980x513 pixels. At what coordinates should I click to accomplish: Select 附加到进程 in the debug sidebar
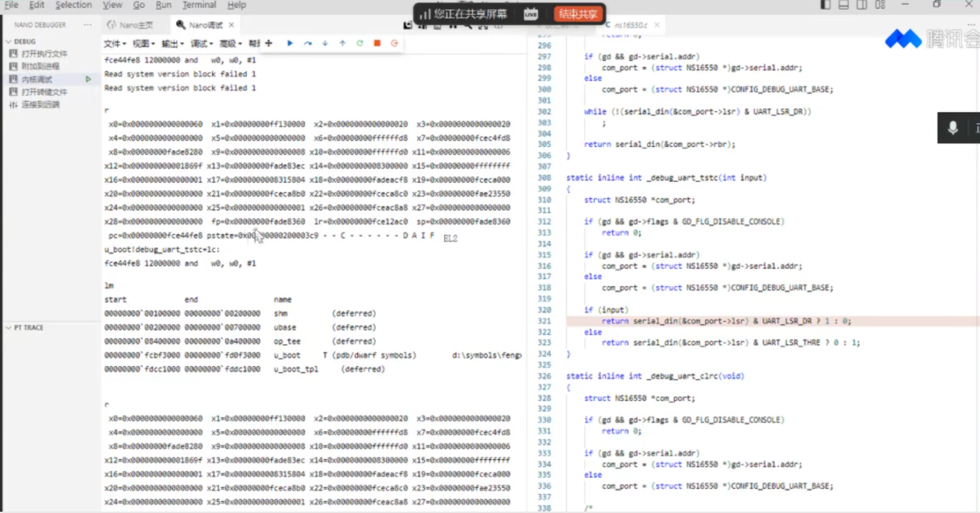coord(40,66)
